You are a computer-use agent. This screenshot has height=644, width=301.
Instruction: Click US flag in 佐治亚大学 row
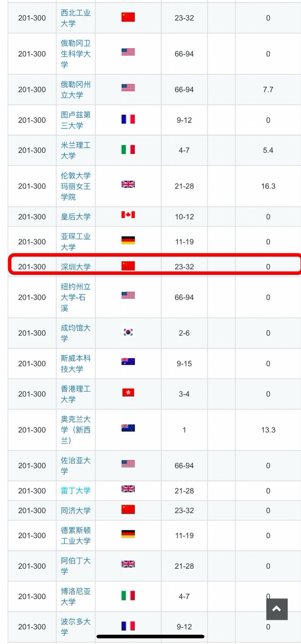(x=128, y=464)
